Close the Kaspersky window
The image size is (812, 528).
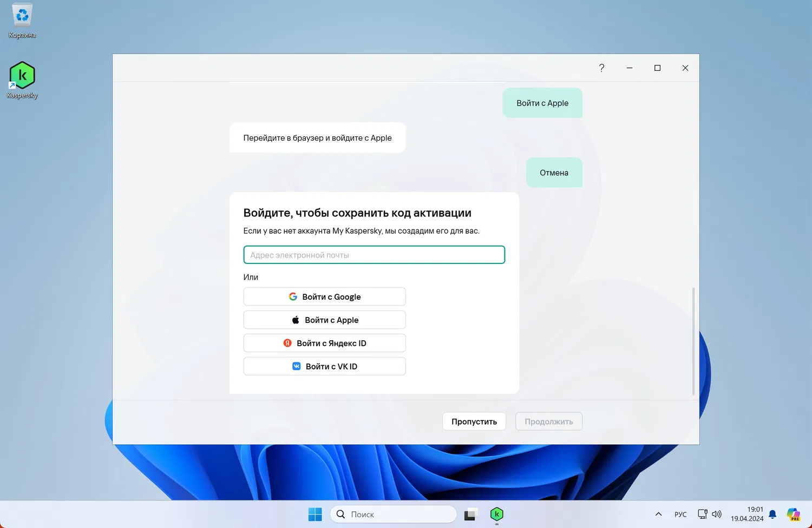(x=685, y=68)
